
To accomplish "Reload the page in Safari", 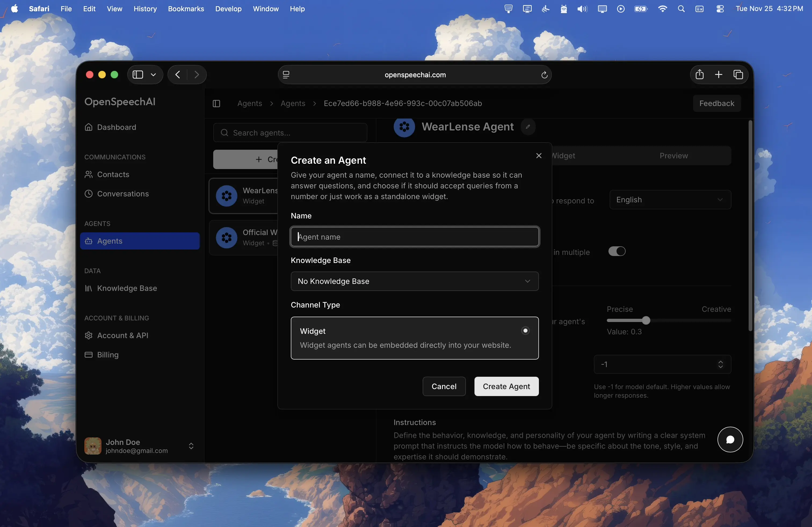I will 544,75.
